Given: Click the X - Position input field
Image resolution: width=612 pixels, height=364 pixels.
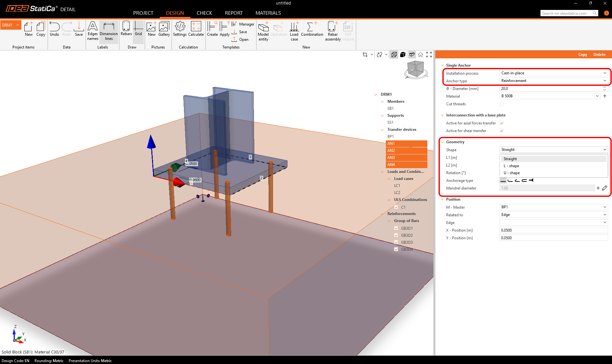Looking at the screenshot, I should pos(553,230).
